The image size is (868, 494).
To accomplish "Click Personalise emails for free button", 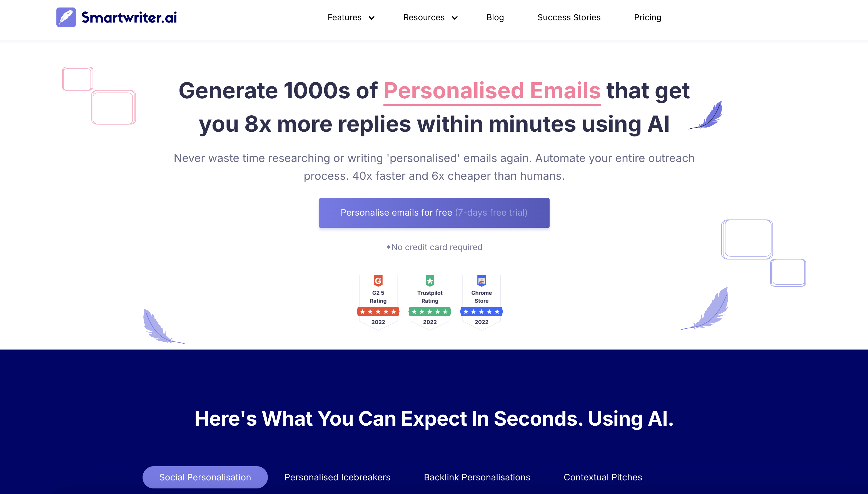I will pos(434,213).
